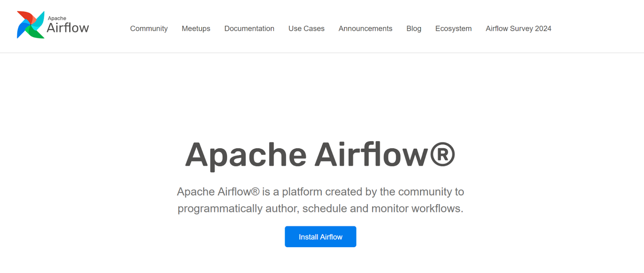Select Use Cases in the navigation
644x273 pixels.
306,29
